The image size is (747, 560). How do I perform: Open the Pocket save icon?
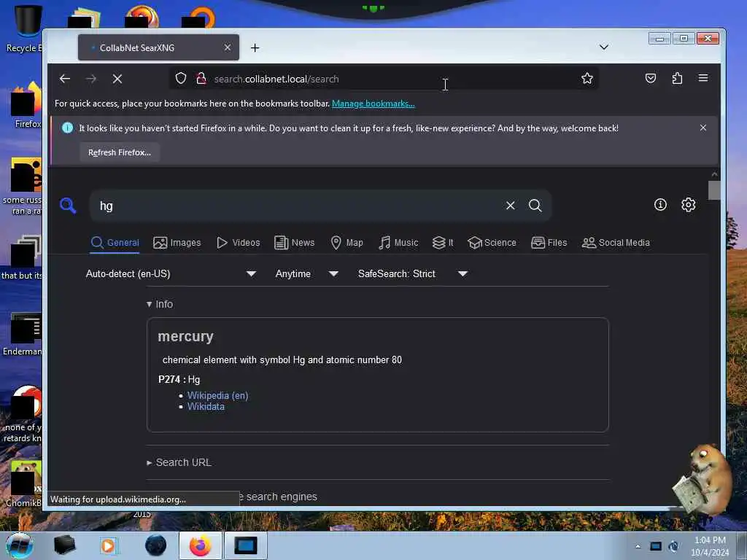tap(650, 78)
